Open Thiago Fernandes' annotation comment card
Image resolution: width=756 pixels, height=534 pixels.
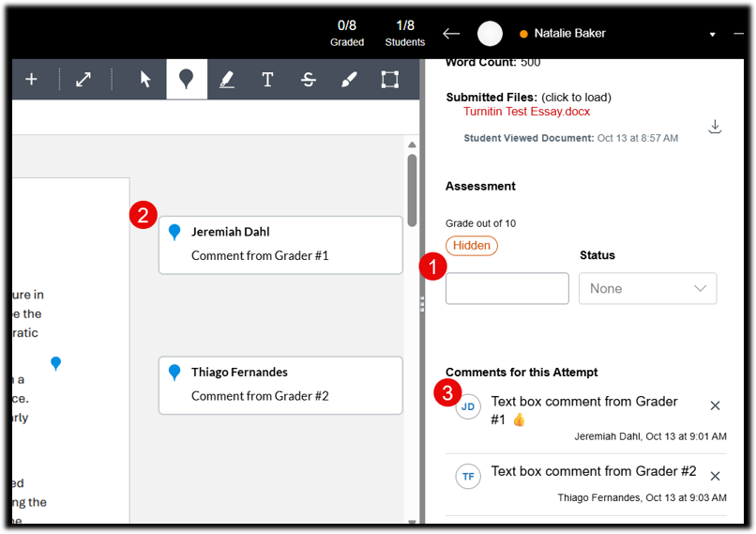pos(280,386)
